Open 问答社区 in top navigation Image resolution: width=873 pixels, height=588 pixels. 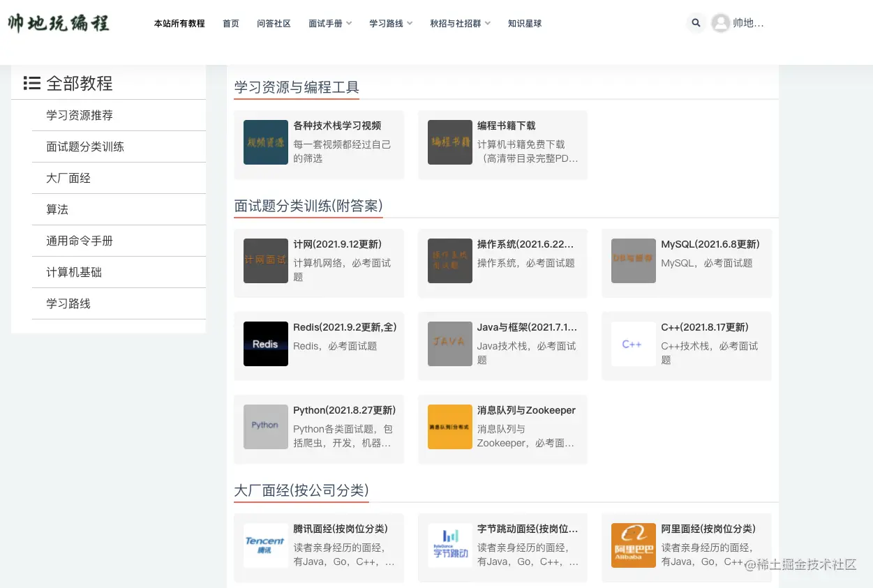(274, 23)
